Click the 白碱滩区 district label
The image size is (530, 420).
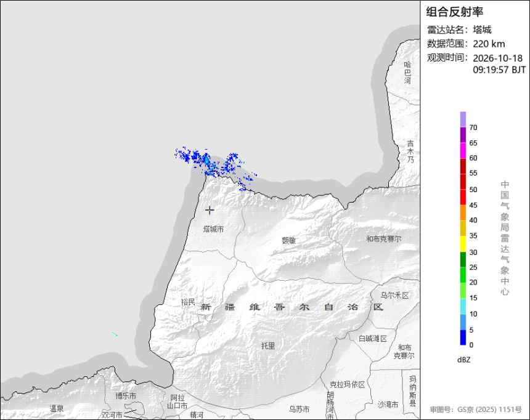tap(373, 339)
